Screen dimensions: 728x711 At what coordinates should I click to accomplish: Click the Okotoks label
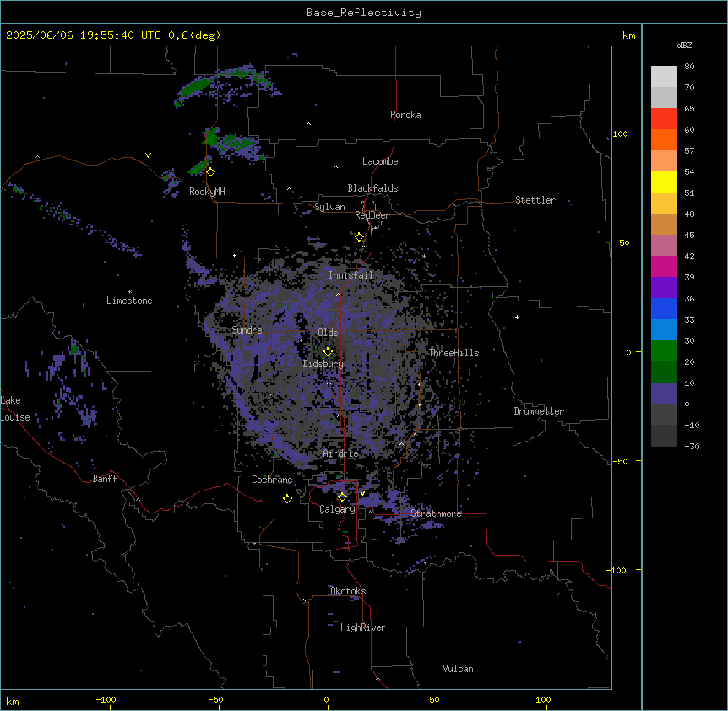coord(348,591)
